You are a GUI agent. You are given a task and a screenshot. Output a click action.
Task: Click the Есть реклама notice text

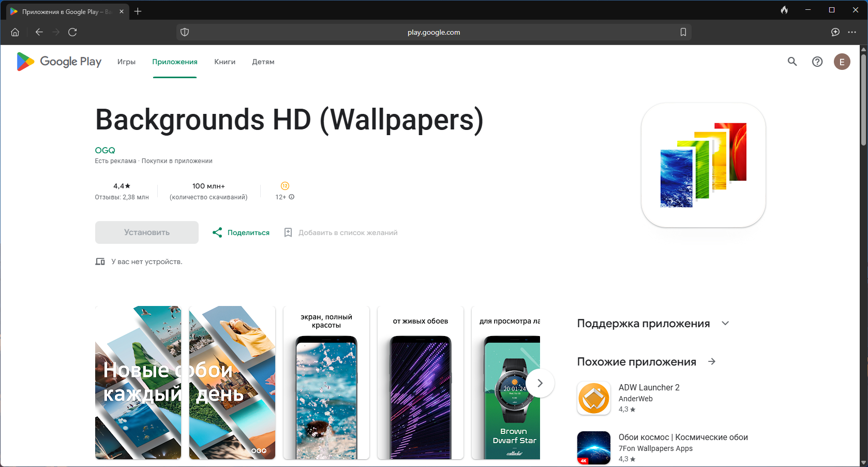pos(115,161)
